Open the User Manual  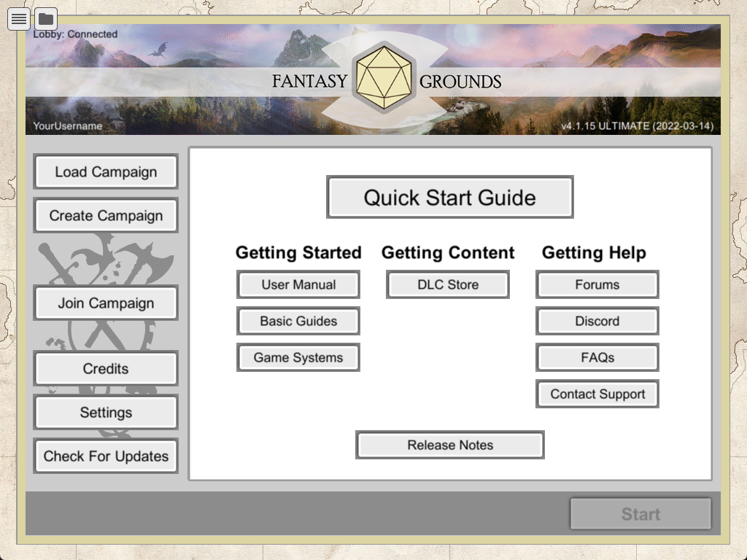coord(298,285)
